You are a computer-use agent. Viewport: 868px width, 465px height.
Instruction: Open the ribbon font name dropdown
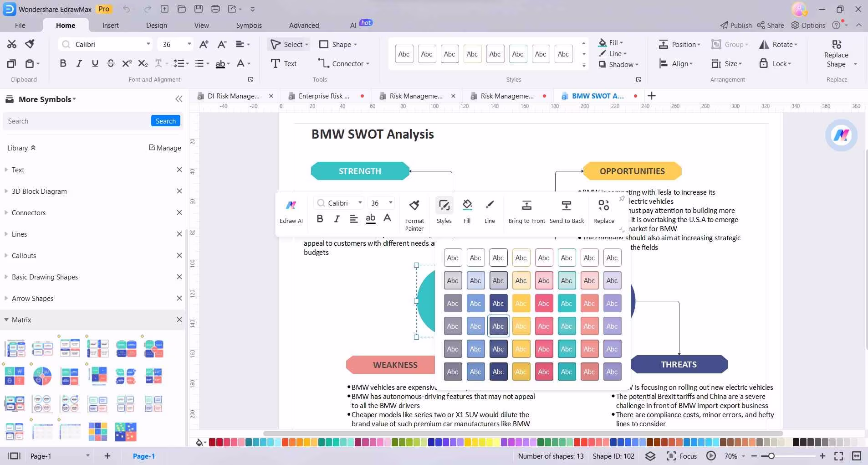(148, 44)
